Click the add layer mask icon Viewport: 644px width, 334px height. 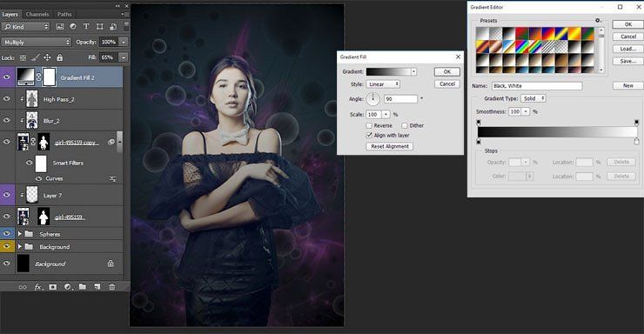click(x=53, y=287)
